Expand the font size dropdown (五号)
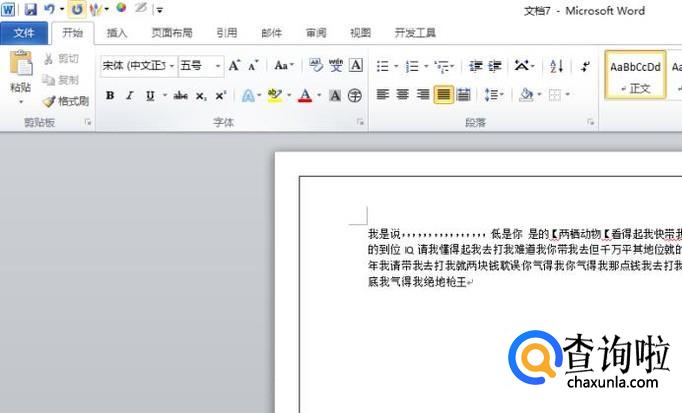 coord(220,66)
